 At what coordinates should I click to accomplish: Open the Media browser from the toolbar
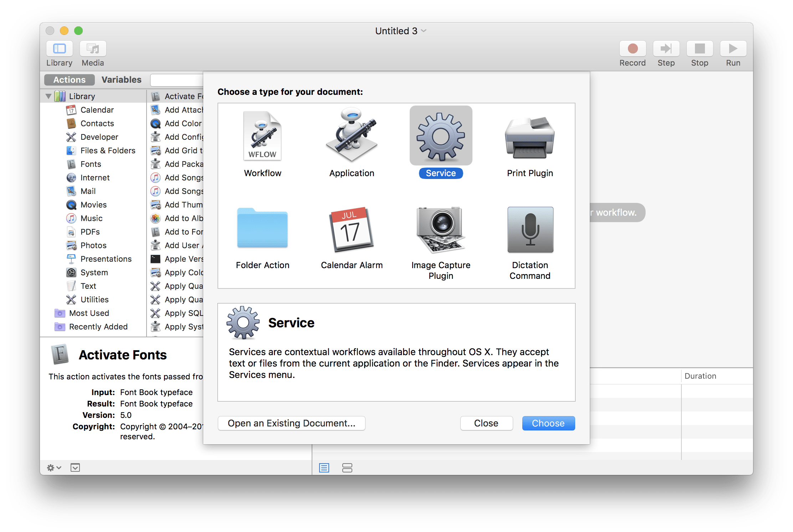pyautogui.click(x=92, y=53)
